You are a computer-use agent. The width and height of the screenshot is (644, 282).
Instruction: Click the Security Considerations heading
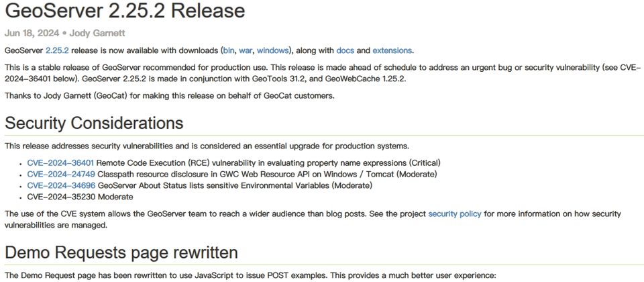pyautogui.click(x=94, y=124)
